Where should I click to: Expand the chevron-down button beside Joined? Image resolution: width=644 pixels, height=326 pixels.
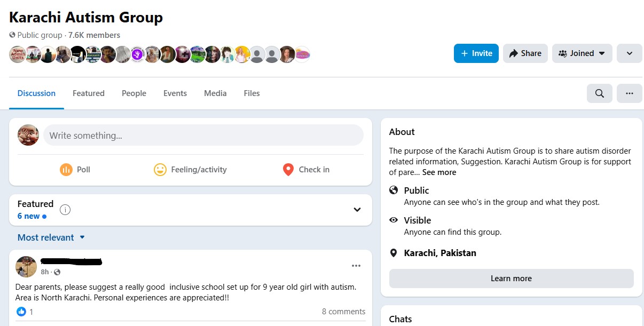click(x=629, y=53)
